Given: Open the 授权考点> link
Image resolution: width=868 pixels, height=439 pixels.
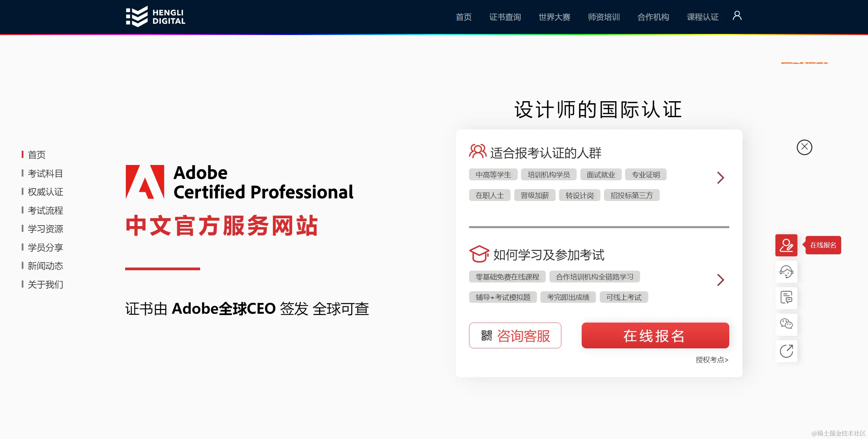Looking at the screenshot, I should (712, 360).
